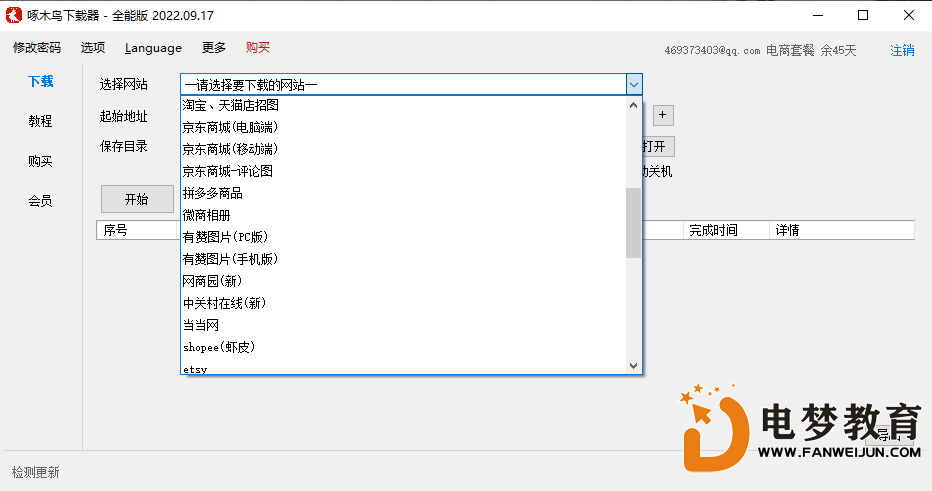Click 检测更新 in the status bar

(36, 473)
